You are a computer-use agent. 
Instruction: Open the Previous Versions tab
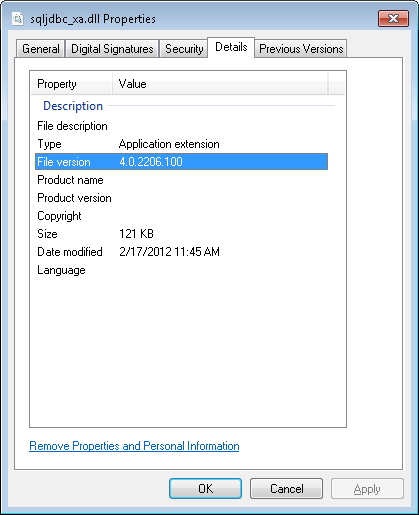coord(301,49)
